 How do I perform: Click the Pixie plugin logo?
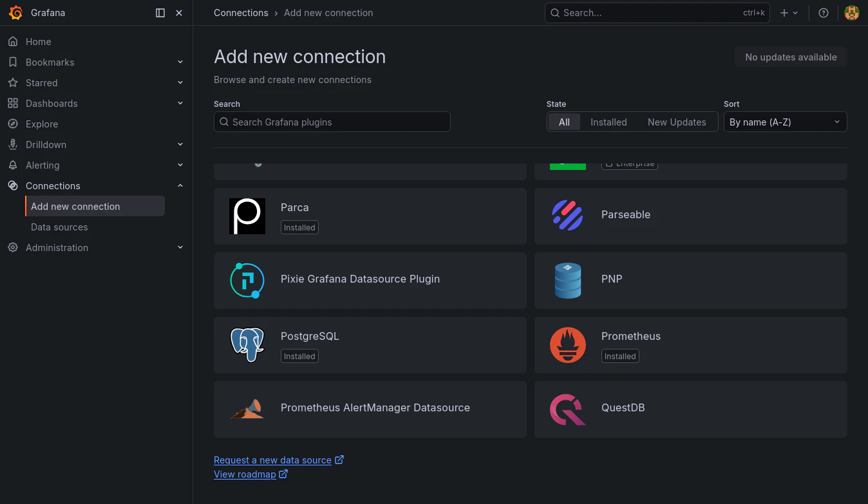click(x=247, y=281)
